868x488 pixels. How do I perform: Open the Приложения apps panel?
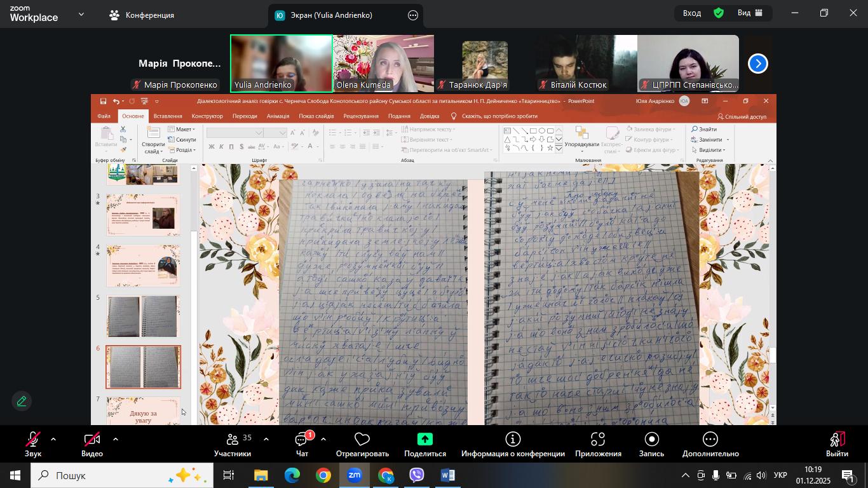pos(598,444)
